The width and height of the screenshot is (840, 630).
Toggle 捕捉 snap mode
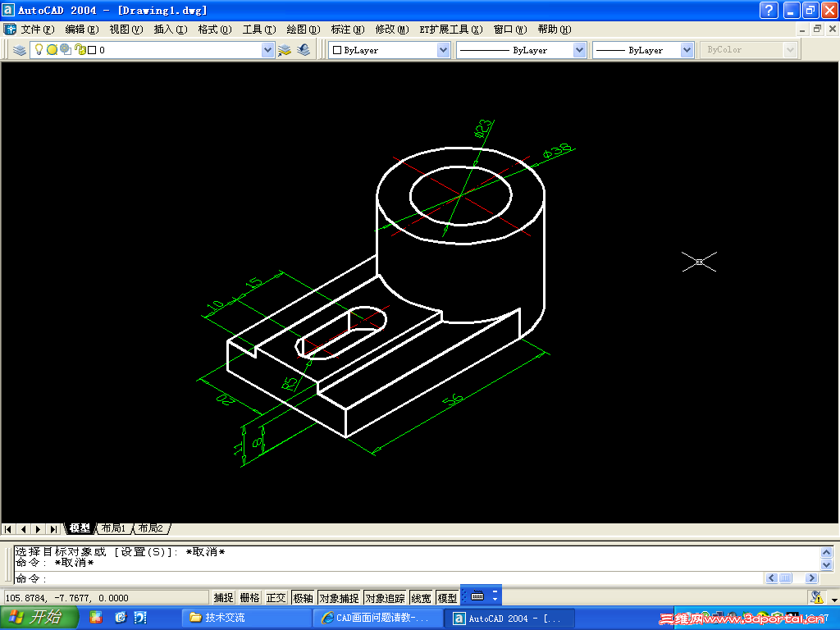coord(223,598)
